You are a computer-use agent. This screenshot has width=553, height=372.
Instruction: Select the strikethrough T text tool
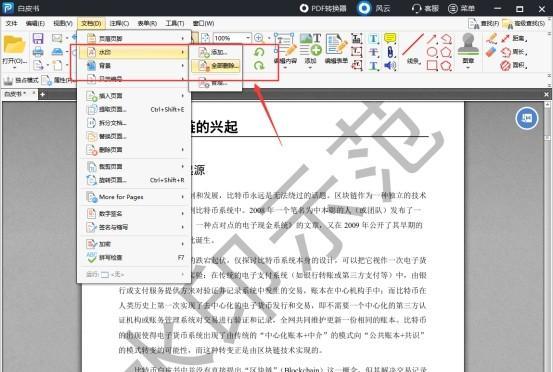point(373,52)
